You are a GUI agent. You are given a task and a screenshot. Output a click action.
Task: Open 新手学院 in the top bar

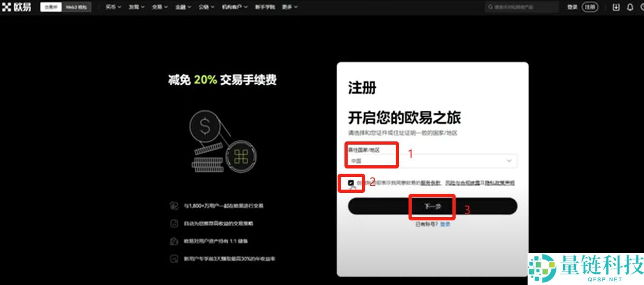coord(265,7)
